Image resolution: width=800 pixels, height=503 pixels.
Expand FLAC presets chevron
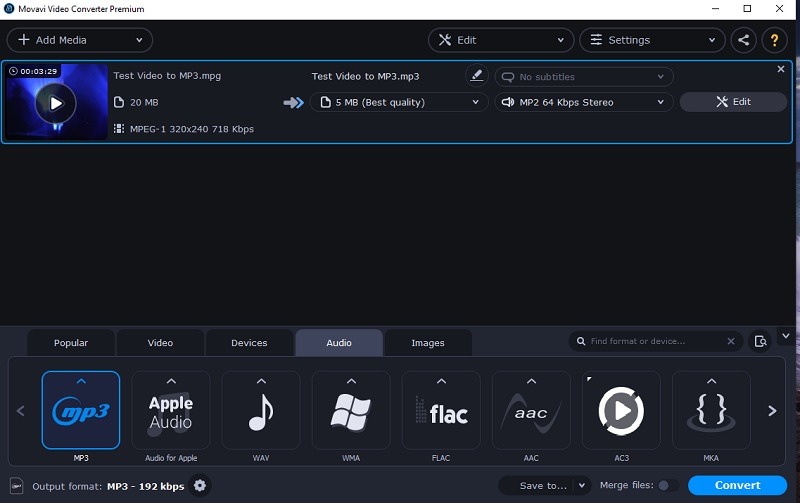441,381
